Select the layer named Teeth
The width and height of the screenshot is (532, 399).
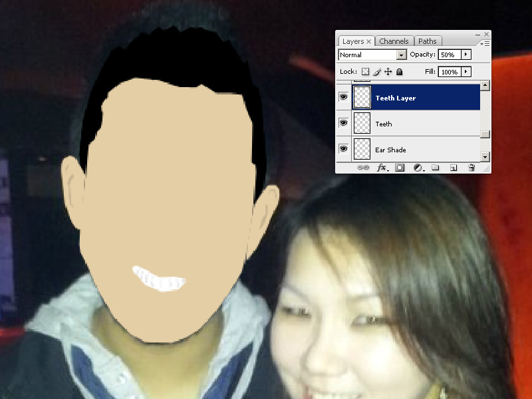tap(416, 123)
